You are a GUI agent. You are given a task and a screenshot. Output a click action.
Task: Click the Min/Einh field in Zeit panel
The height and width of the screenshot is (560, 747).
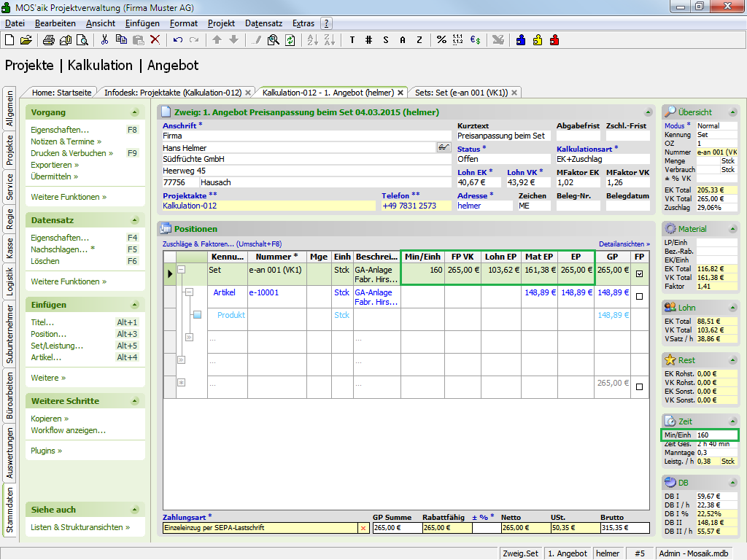[716, 435]
